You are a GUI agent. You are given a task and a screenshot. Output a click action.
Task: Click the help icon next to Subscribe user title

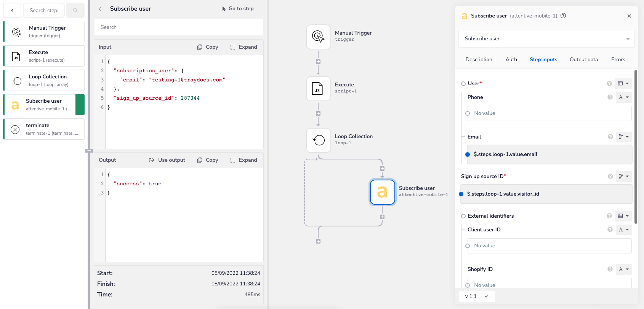tap(563, 16)
